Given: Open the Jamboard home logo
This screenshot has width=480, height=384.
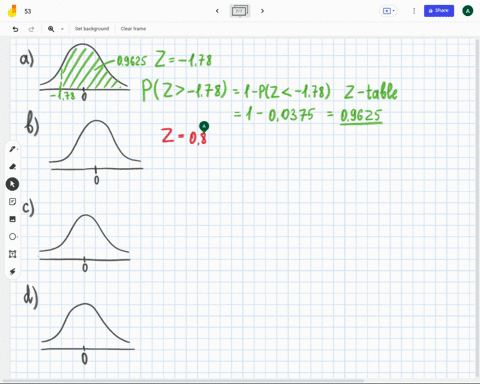Looking at the screenshot, I should (x=12, y=11).
